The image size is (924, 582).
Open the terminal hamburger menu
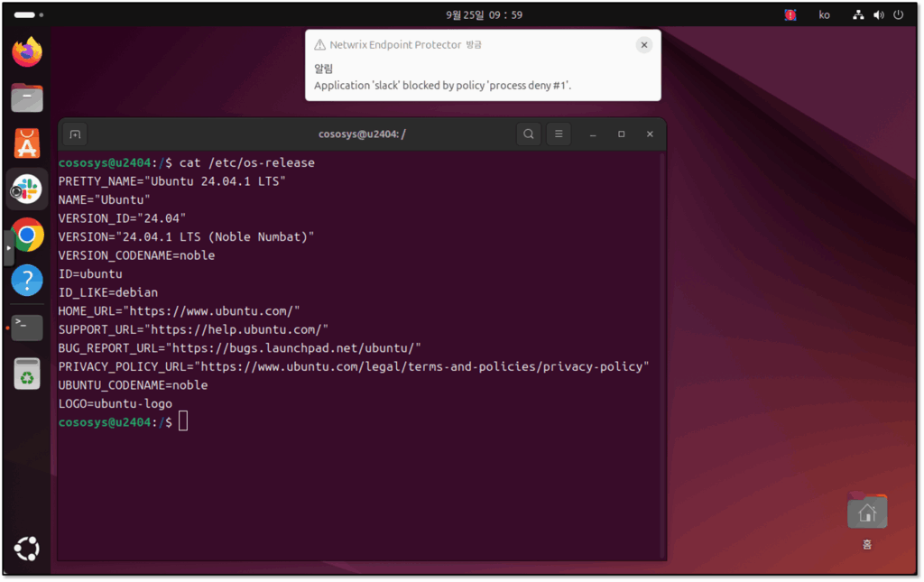pyautogui.click(x=559, y=134)
